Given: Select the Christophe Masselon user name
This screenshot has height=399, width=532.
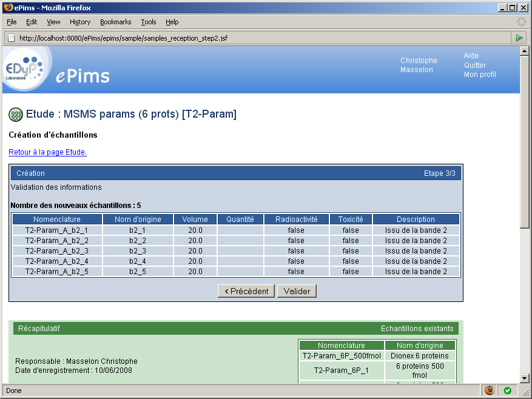Looking at the screenshot, I should tap(418, 65).
